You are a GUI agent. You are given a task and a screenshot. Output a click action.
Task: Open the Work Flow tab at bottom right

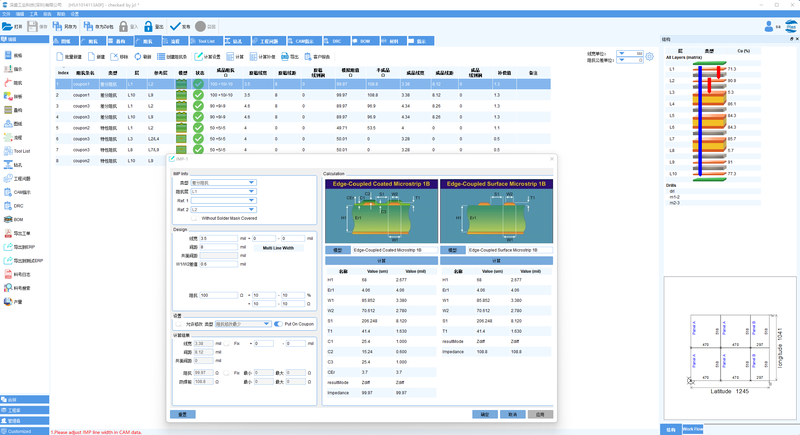click(692, 429)
